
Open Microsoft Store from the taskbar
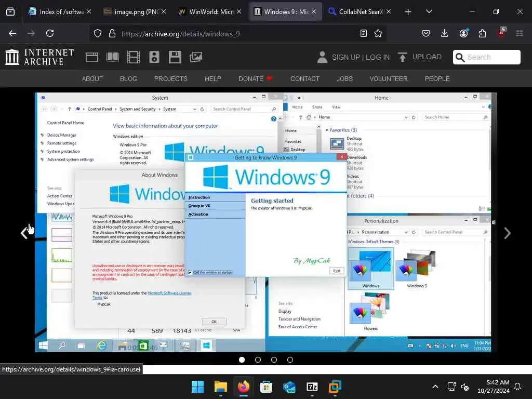tap(266, 387)
